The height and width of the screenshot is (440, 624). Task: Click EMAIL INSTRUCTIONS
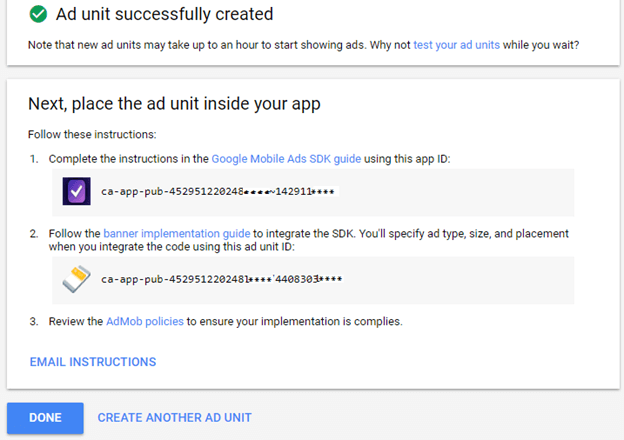pos(93,362)
